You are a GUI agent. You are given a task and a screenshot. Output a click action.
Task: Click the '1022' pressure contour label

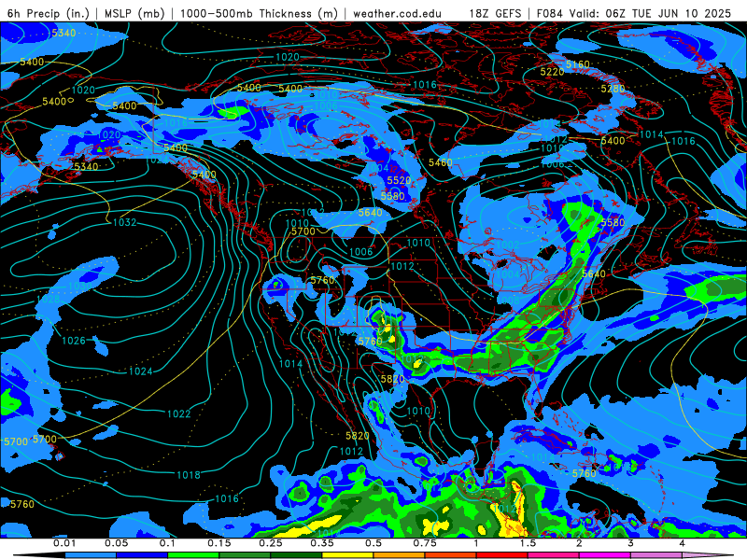click(178, 413)
